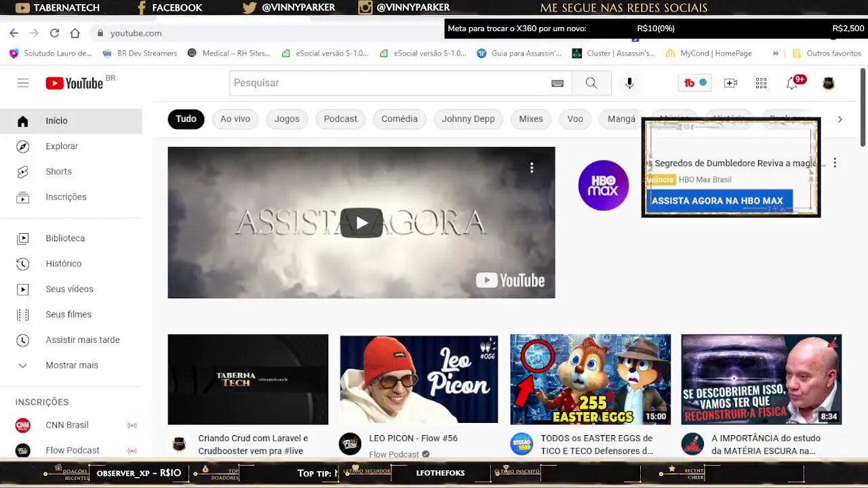868x488 pixels.
Task: Play the ASSISTA AGORA ad video
Action: (x=361, y=222)
